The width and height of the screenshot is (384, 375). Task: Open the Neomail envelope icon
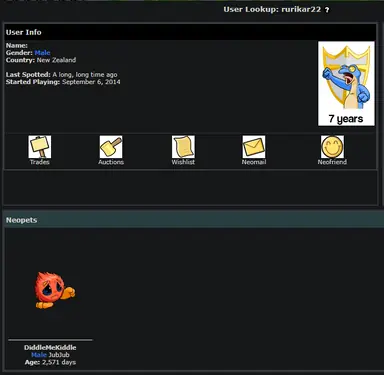pyautogui.click(x=254, y=147)
